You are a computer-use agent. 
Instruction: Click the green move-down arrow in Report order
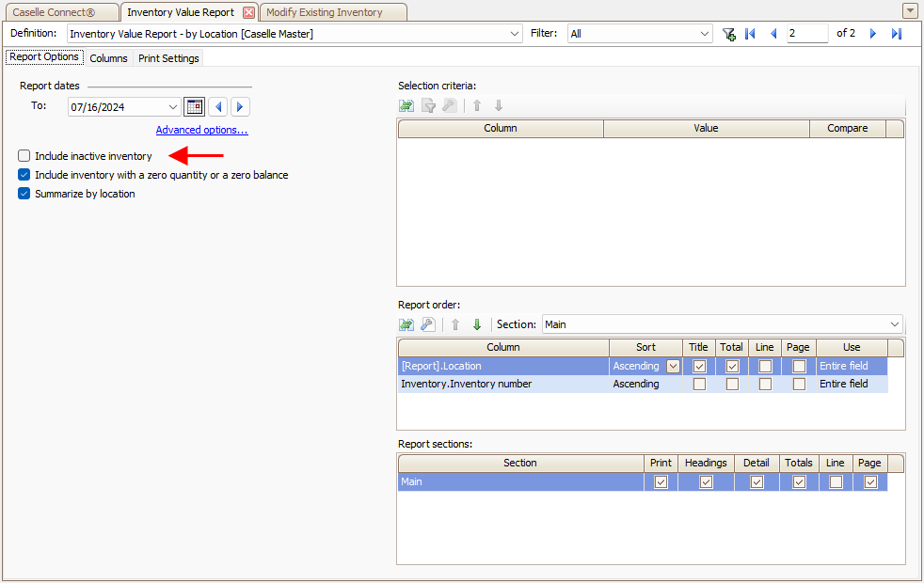[x=477, y=324]
